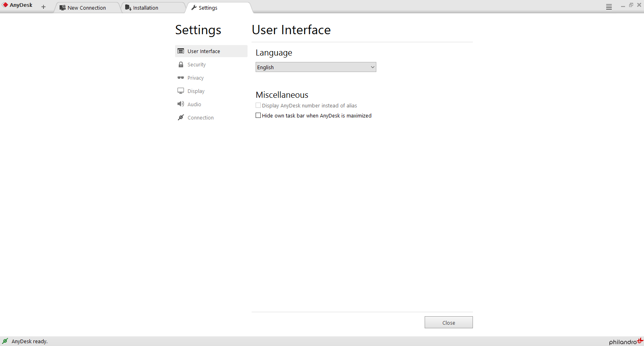Open the Language dropdown showing English
644x346 pixels.
316,67
